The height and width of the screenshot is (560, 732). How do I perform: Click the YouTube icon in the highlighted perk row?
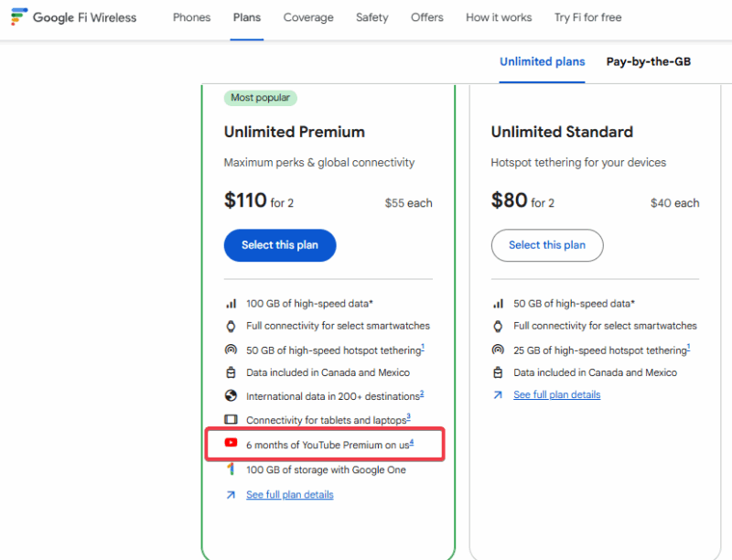[231, 444]
